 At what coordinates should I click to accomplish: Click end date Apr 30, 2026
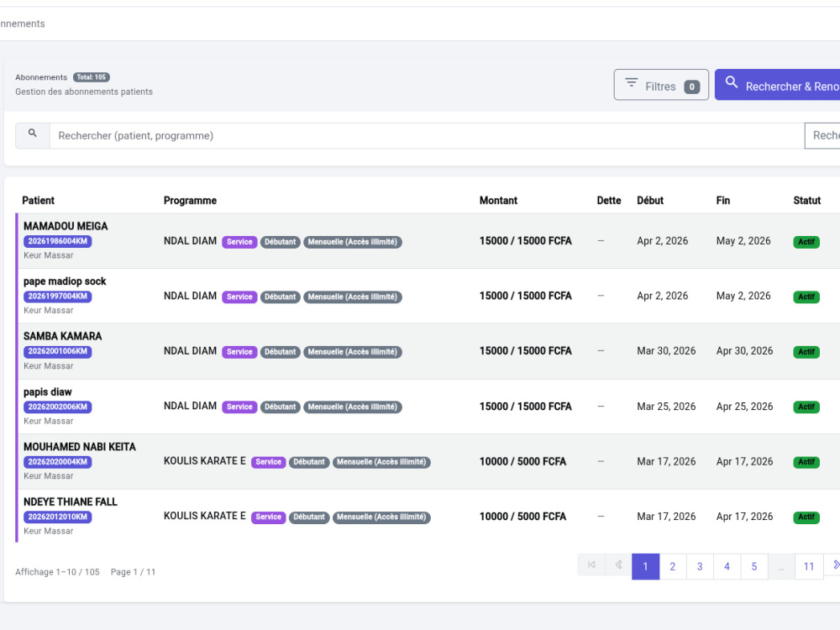click(x=744, y=351)
